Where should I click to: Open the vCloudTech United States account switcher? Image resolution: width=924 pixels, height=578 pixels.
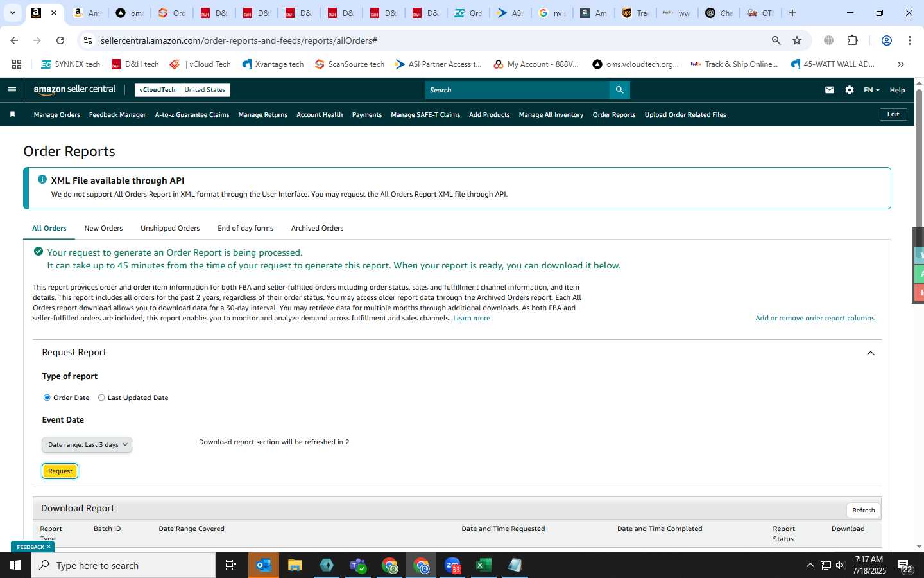182,90
